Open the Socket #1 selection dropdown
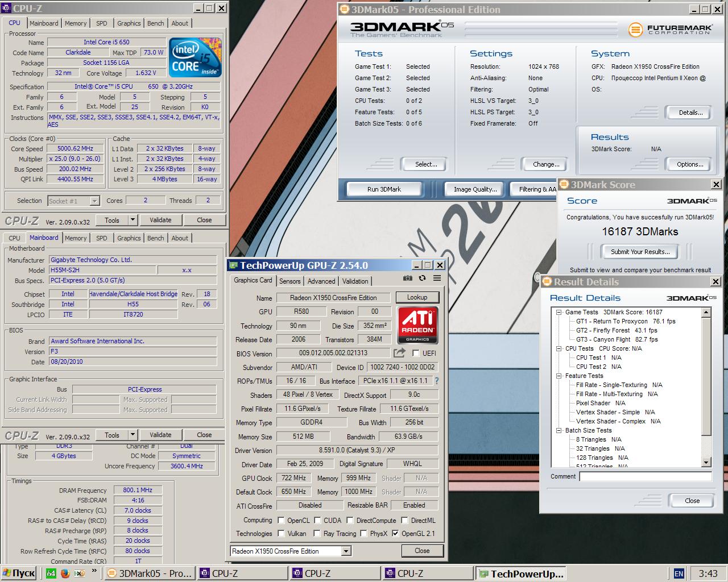 (x=94, y=201)
